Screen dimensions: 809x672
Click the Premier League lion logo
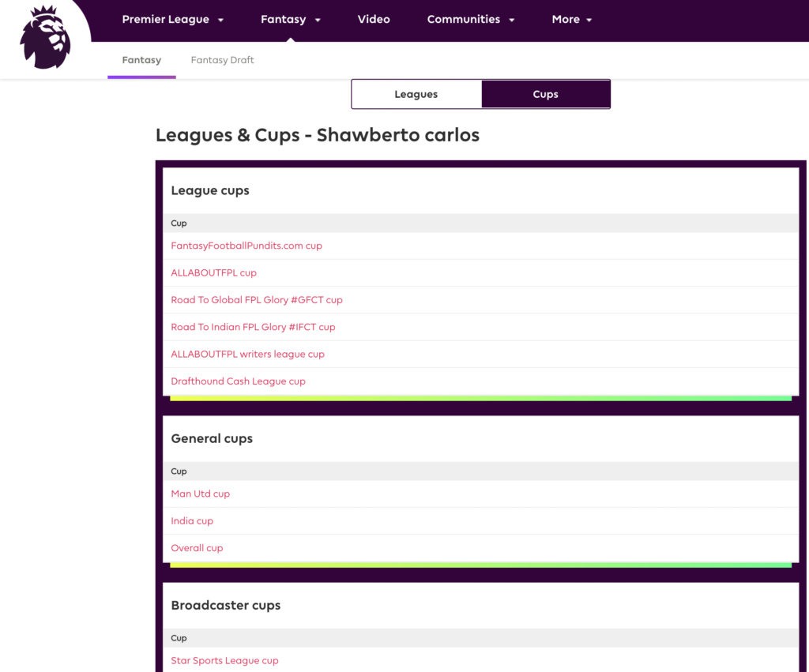(x=45, y=37)
